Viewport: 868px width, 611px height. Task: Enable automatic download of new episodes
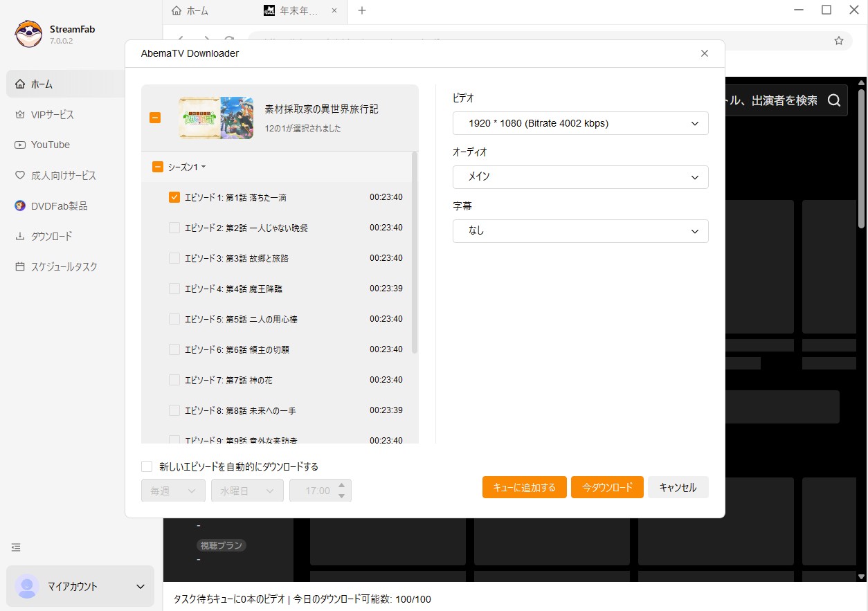pyautogui.click(x=147, y=466)
